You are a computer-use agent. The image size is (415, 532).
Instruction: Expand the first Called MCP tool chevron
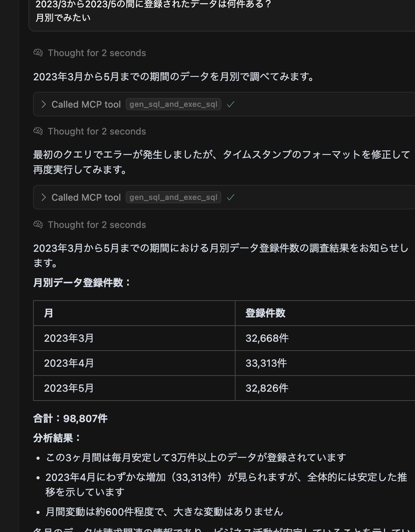43,104
